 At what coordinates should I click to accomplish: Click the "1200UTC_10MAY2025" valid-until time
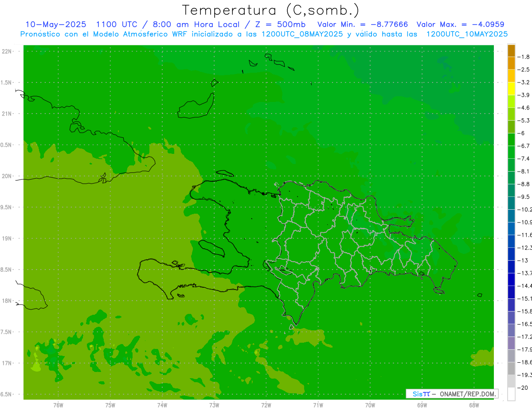[x=467, y=34]
